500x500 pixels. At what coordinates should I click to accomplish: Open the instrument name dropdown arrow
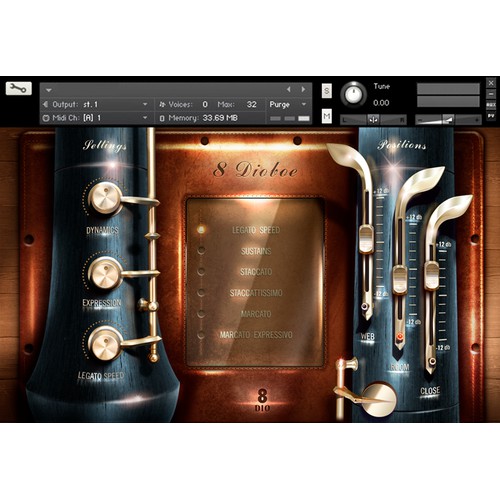pos(49,90)
